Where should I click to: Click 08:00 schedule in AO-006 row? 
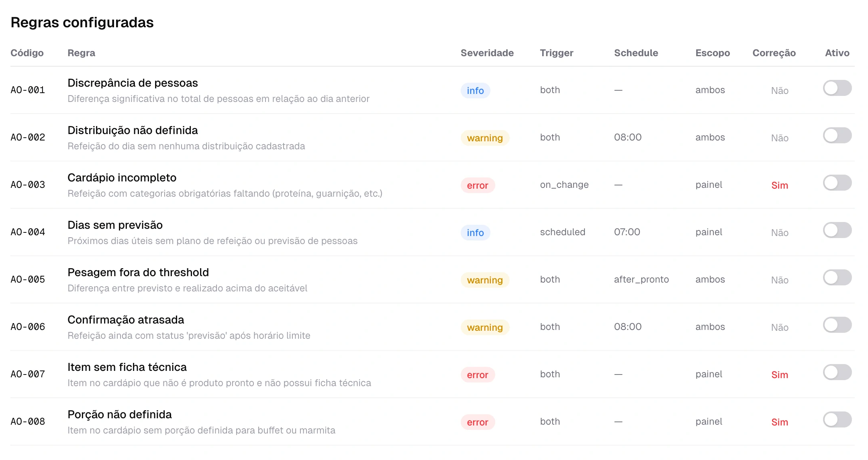click(628, 327)
